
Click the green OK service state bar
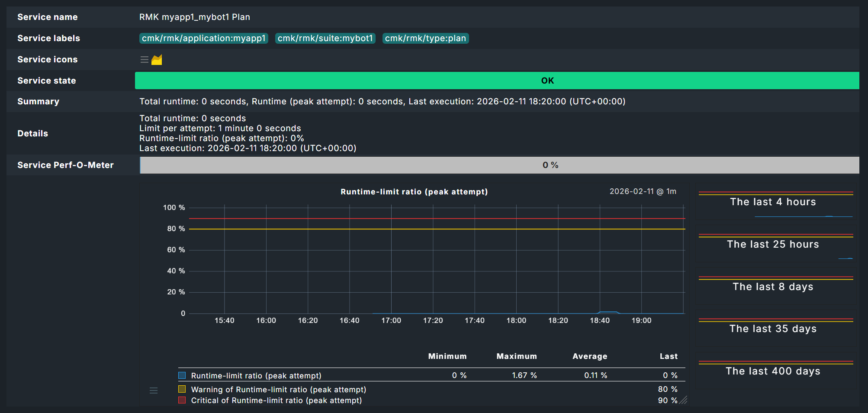click(x=547, y=81)
